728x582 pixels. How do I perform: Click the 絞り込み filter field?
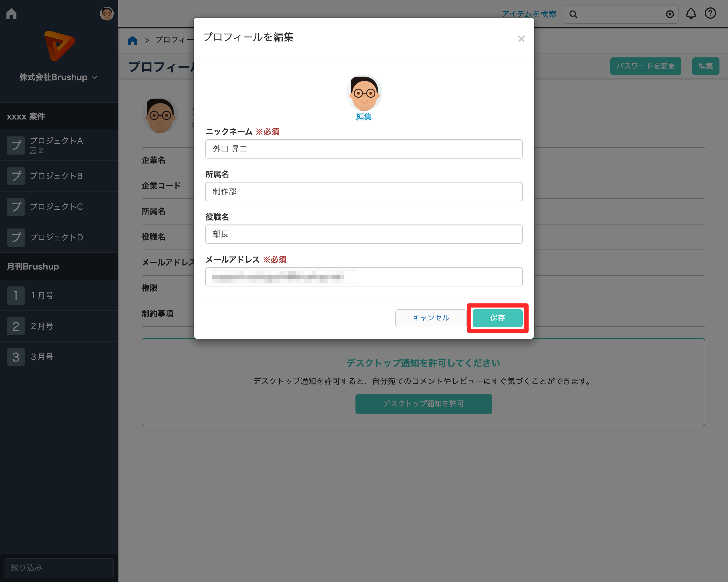click(59, 567)
